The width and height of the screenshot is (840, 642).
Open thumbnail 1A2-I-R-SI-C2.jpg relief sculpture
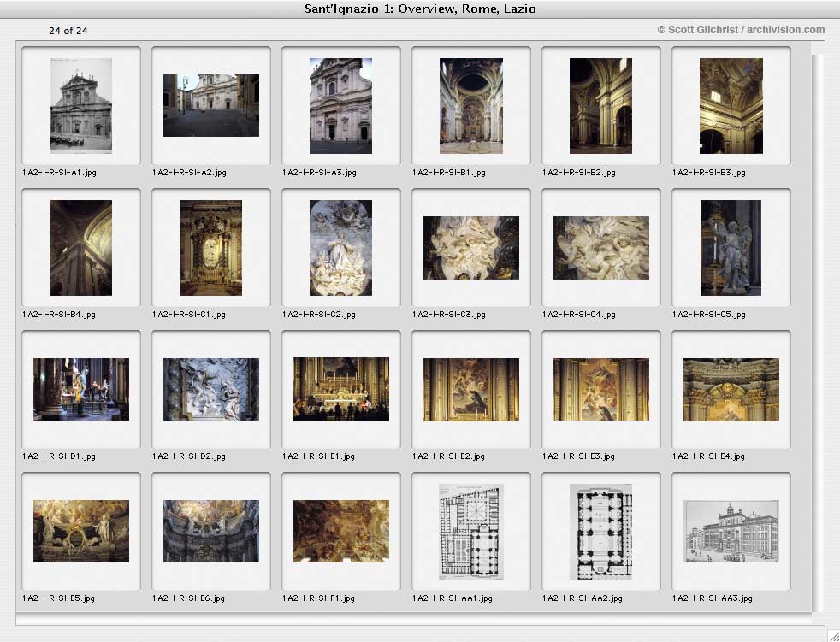click(340, 248)
